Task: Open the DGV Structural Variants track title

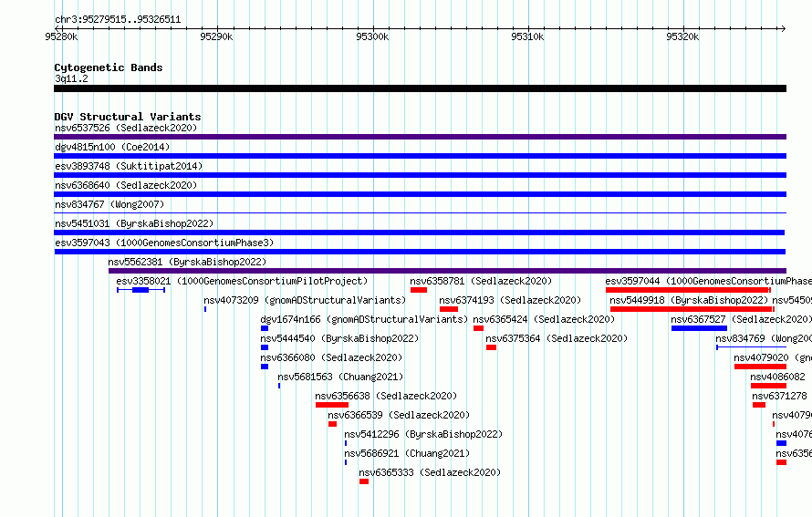Action: click(x=128, y=117)
